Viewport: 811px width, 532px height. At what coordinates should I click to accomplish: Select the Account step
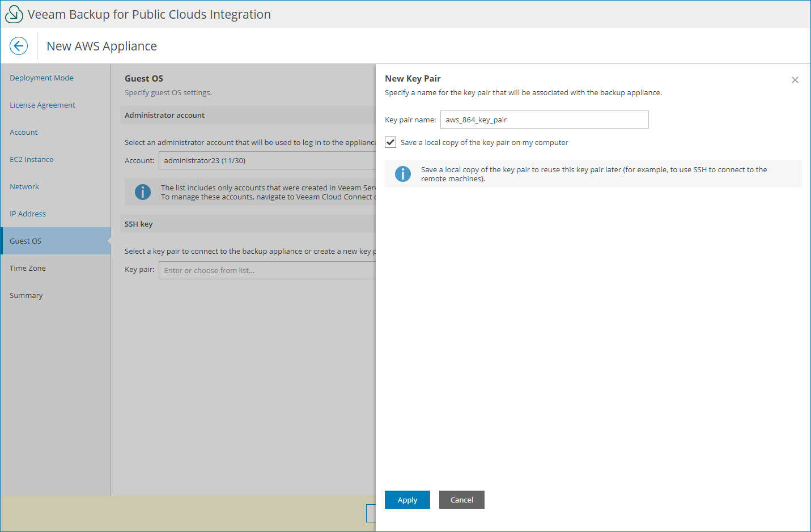[x=23, y=132]
